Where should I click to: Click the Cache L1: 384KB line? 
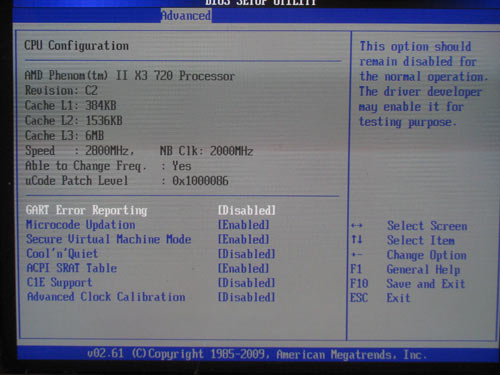[71, 105]
